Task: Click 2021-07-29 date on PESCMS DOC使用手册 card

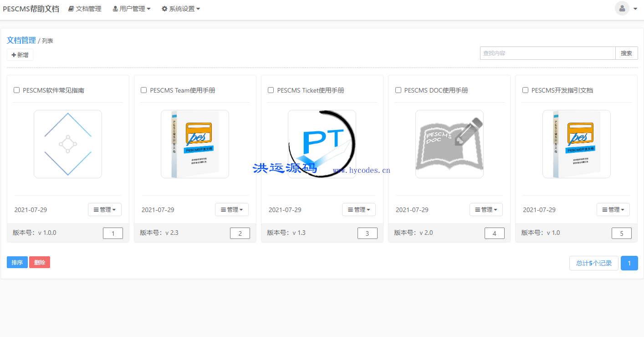Action: pos(412,210)
